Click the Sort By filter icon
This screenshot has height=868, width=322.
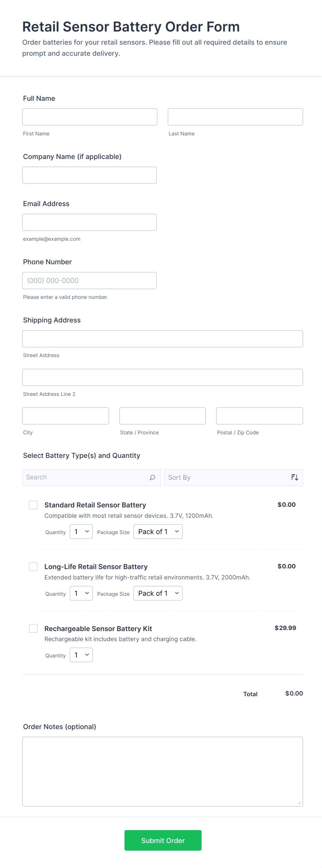(294, 477)
